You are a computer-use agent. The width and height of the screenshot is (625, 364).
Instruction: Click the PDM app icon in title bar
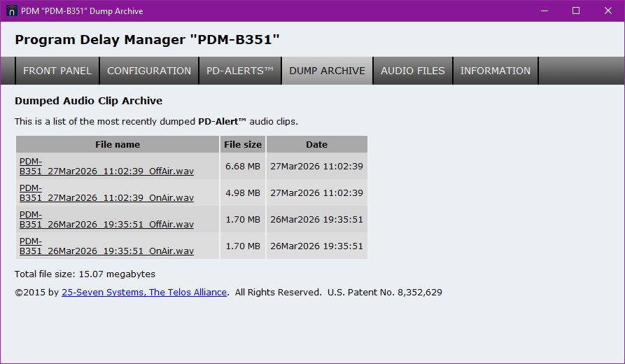coord(11,10)
